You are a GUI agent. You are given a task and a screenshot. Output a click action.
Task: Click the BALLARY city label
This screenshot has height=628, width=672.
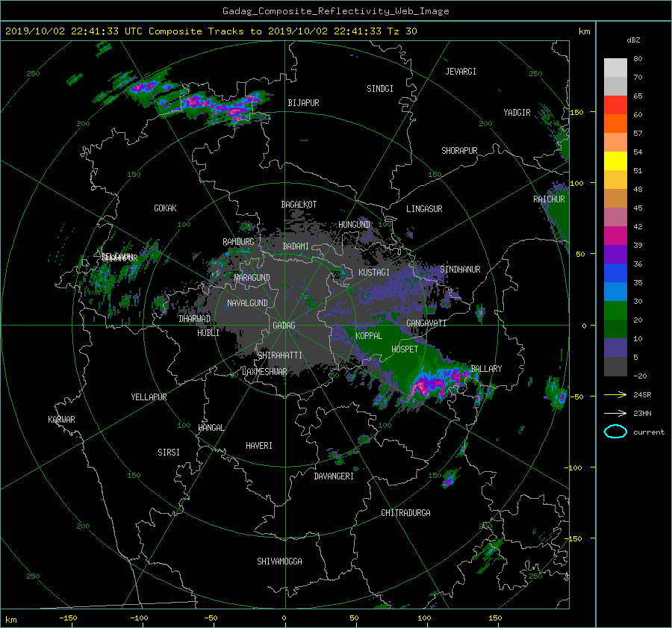click(x=486, y=369)
